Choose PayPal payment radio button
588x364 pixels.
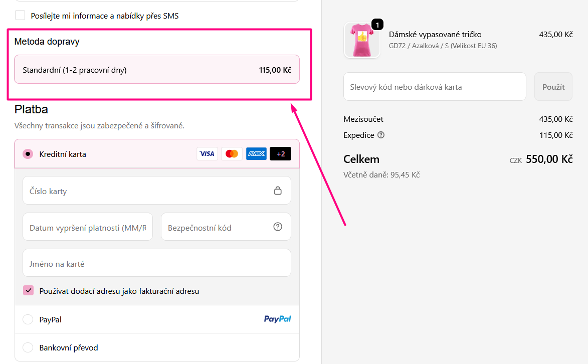(28, 319)
